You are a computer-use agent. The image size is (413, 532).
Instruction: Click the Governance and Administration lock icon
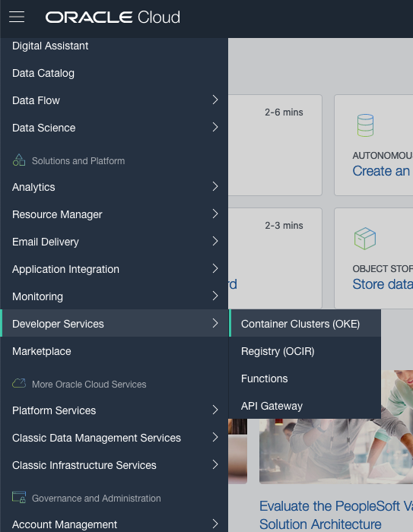(x=19, y=497)
